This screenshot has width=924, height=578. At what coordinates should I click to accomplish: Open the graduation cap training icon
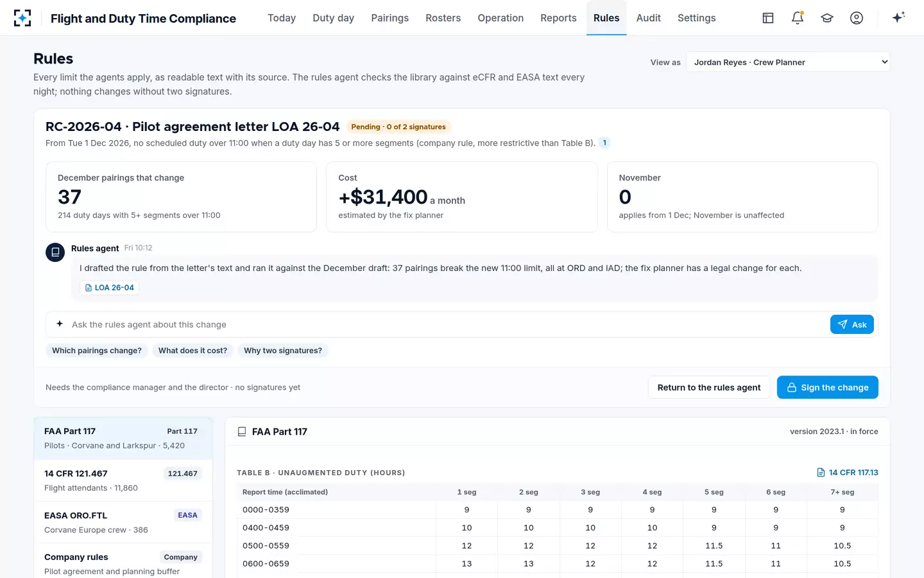(x=827, y=18)
